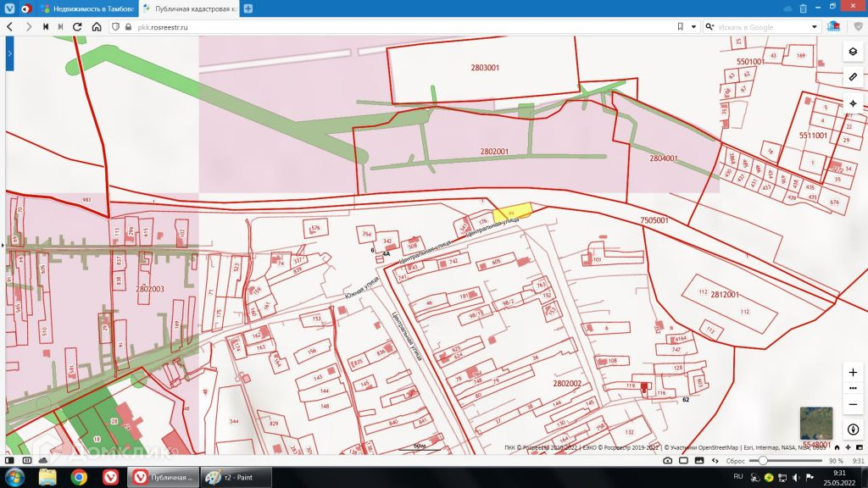Screen dimensions: 868x488
Task: Click the status bar cloud sync icon
Action: click(43, 460)
